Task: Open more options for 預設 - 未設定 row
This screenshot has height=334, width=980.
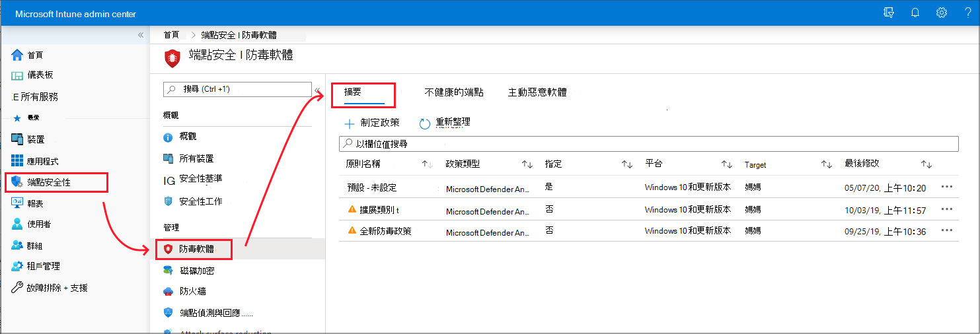Action: pos(947,187)
